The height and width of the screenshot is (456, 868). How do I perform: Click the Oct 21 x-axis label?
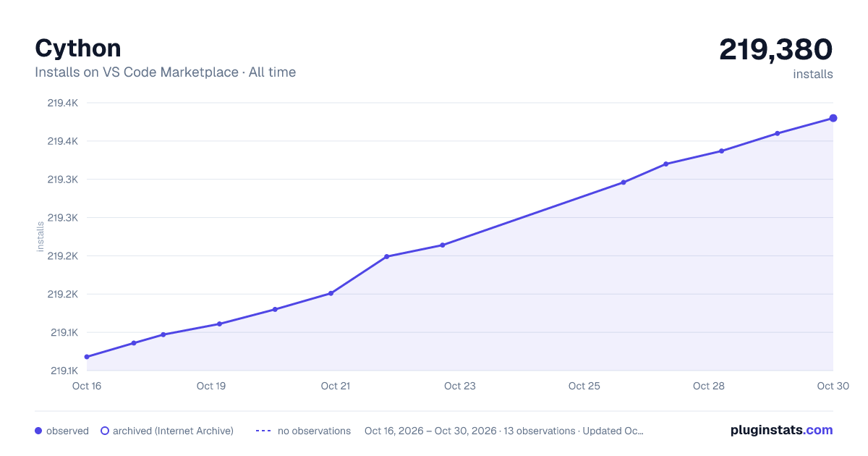336,386
